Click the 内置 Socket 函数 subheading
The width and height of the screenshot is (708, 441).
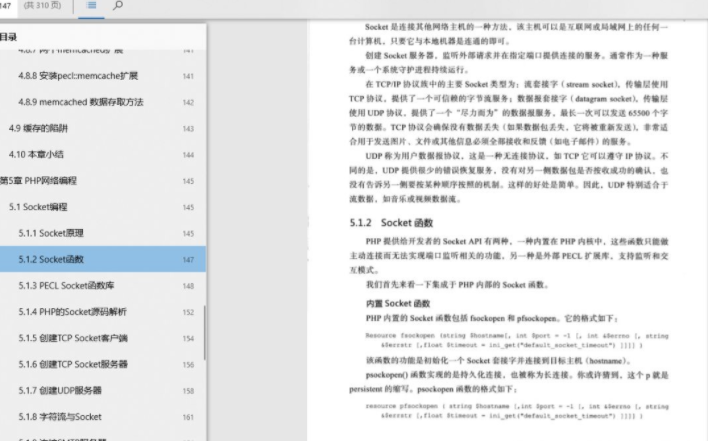[398, 303]
